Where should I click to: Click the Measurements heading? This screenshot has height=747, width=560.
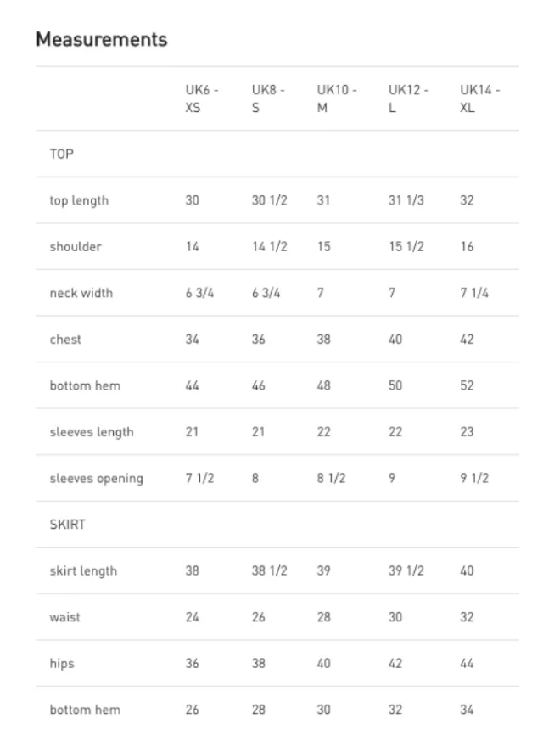[102, 39]
